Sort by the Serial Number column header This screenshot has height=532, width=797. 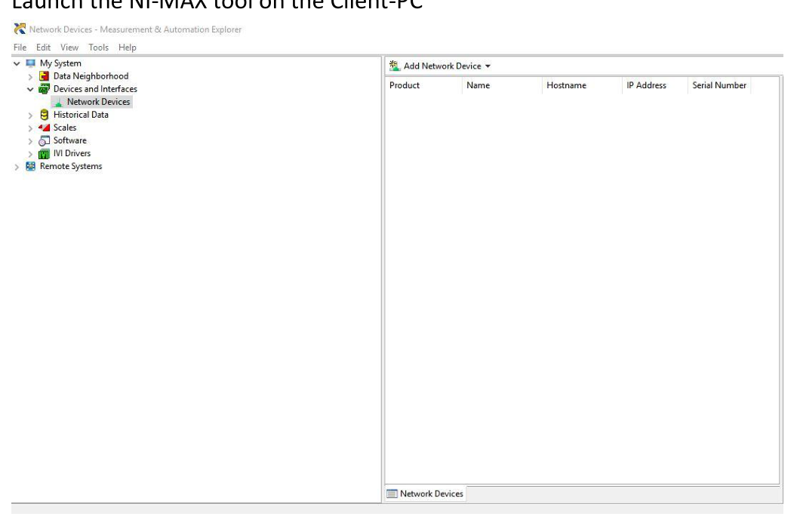(719, 85)
